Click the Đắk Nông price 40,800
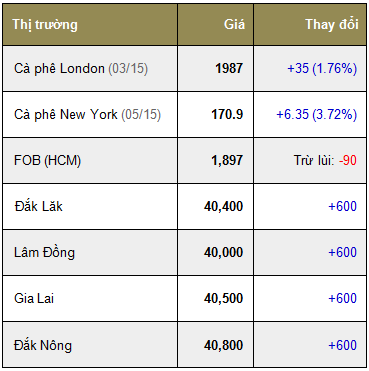Screen dimensions: 369x371 coord(224,345)
